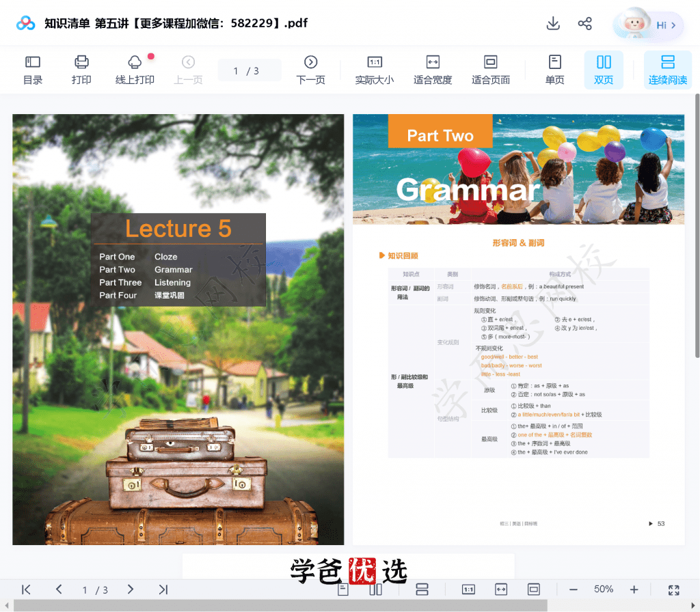
Task: Click the 打印 print button
Action: coord(81,70)
